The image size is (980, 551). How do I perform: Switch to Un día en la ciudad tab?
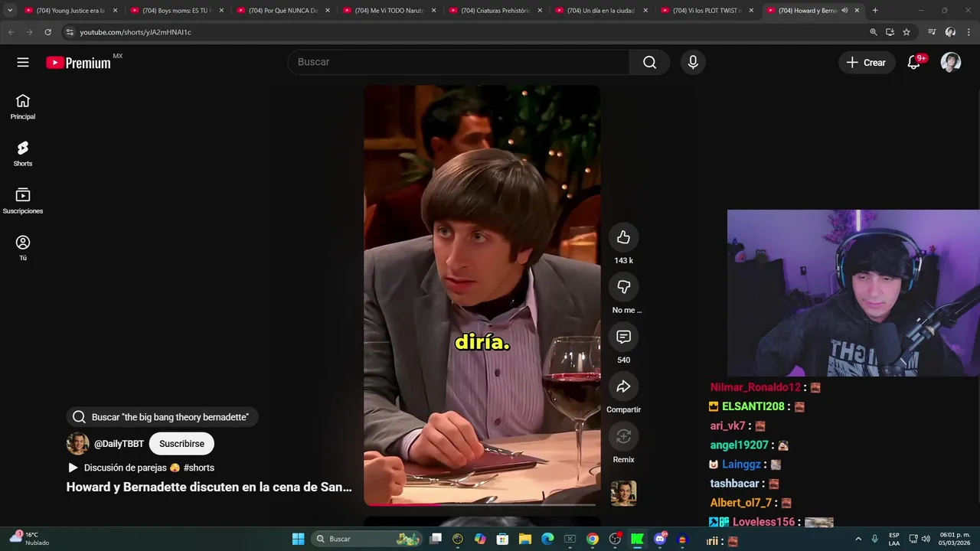tap(603, 11)
